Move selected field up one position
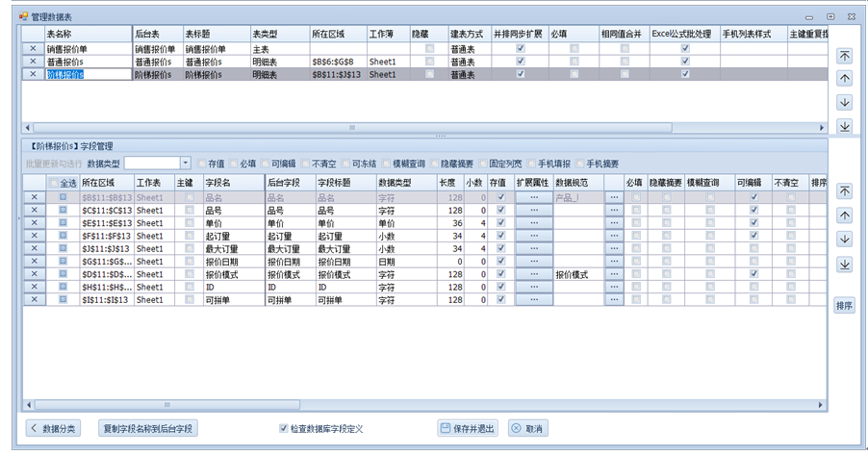868x455 pixels. tap(844, 215)
